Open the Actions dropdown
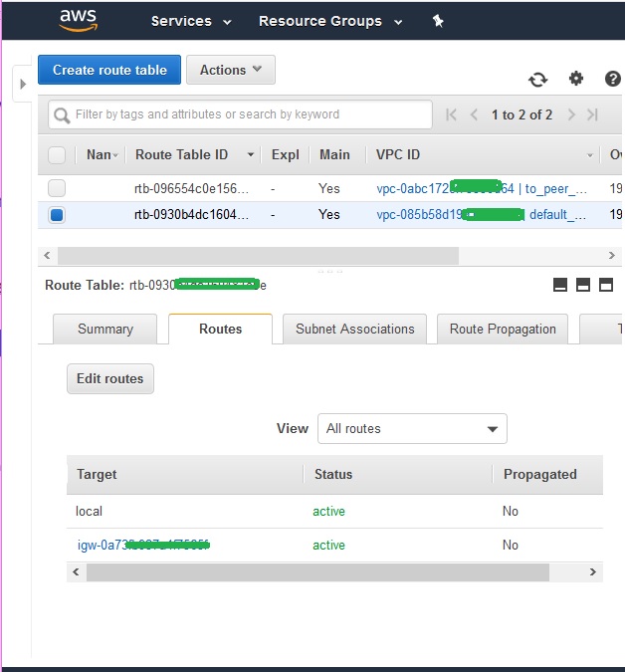Image resolution: width=625 pixels, height=672 pixels. click(231, 70)
